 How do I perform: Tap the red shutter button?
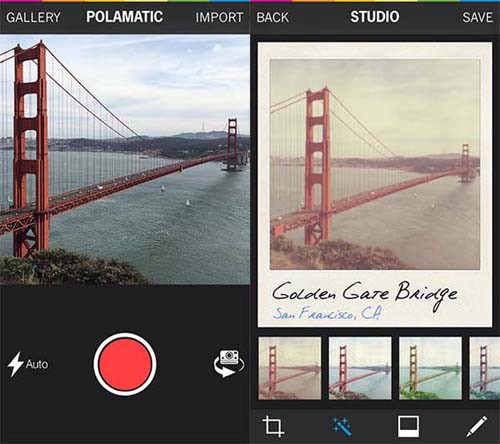click(125, 364)
